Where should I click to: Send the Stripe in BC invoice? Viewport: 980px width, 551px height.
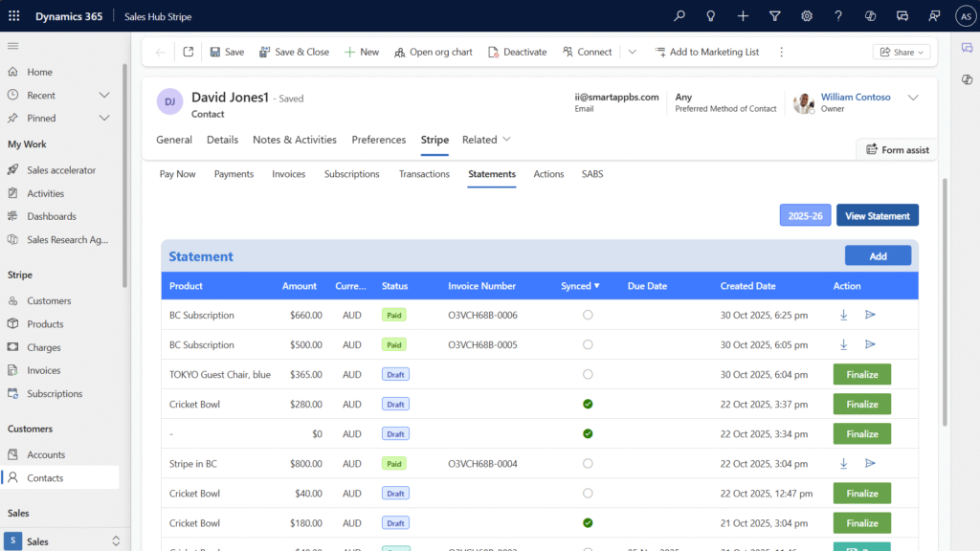[x=870, y=463]
